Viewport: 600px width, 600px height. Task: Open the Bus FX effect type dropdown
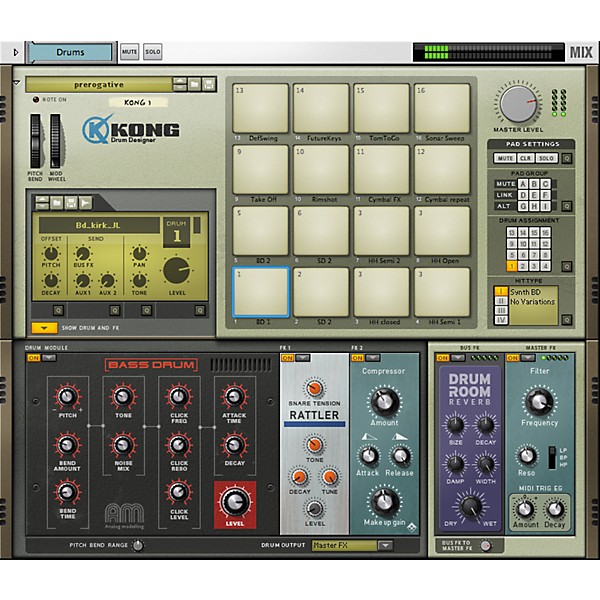point(458,358)
